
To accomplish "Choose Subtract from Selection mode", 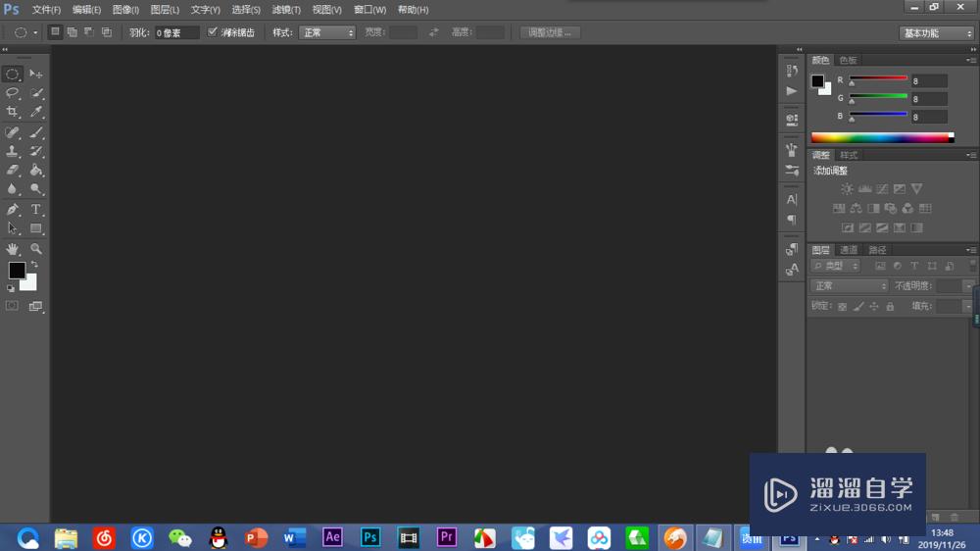I will click(89, 32).
